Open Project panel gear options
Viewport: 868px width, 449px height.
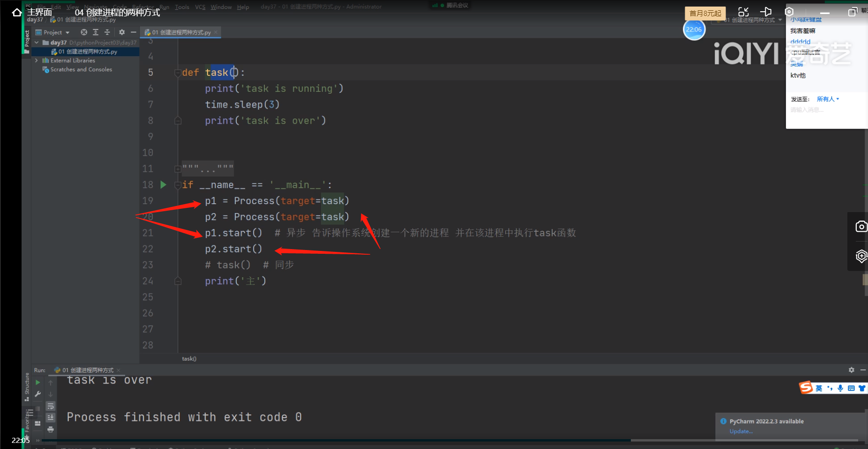[x=122, y=32]
